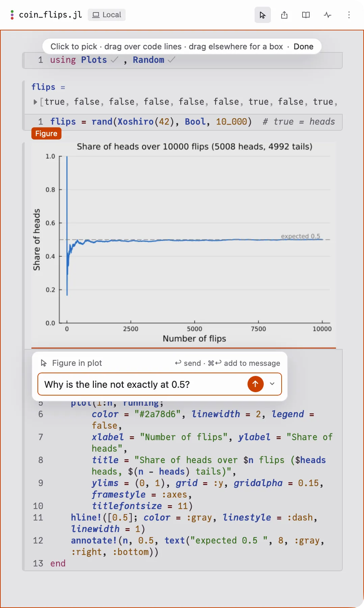364x608 pixels.
Task: Open the dropdown chevron beside send button
Action: click(272, 384)
